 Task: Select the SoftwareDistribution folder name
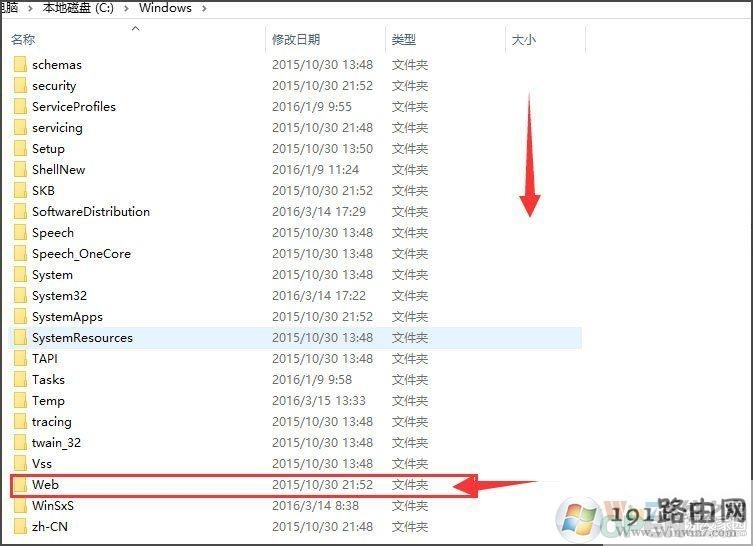(x=91, y=212)
